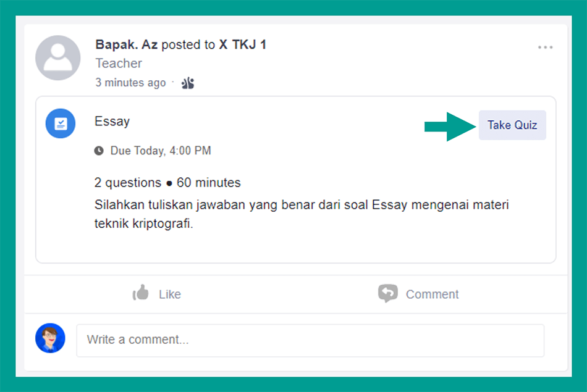Click the Take Quiz button
587x392 pixels.
tap(512, 125)
